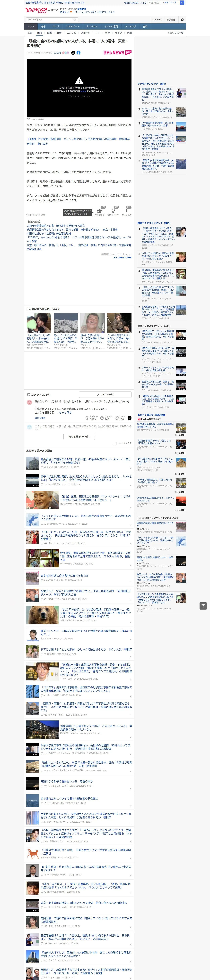The width and height of the screenshot is (210, 980).
Task: Open video ranking 3週男児死亡 thumbnail
Action: pyautogui.click(x=181, y=335)
